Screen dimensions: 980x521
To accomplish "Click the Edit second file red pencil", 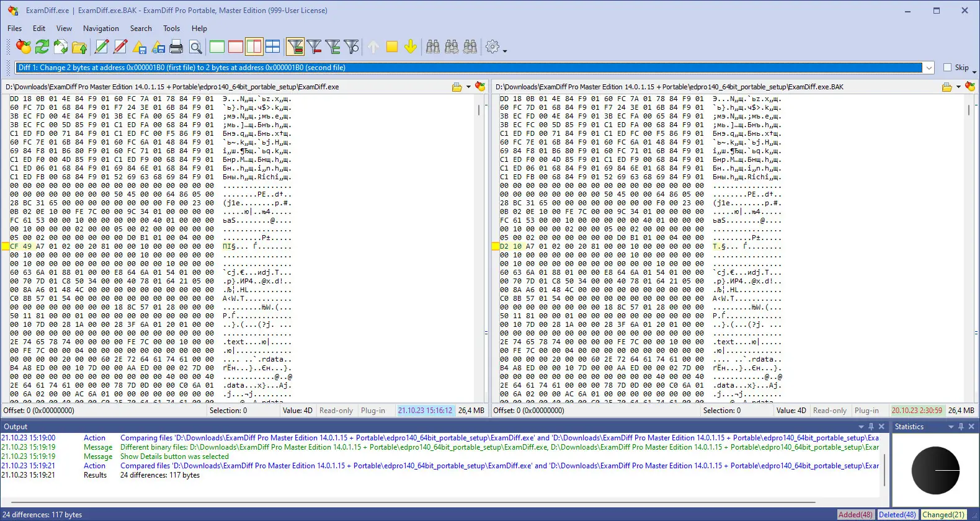I will pyautogui.click(x=120, y=47).
